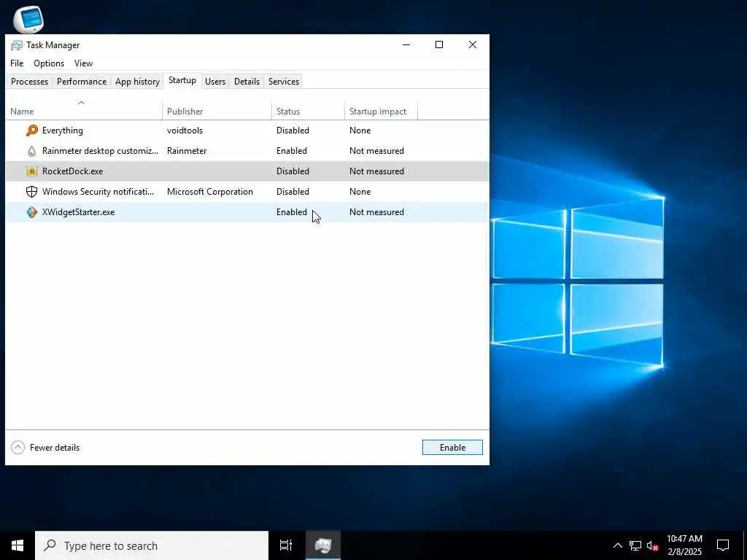Click in the taskbar search box
This screenshot has height=560, width=747.
pyautogui.click(x=152, y=545)
